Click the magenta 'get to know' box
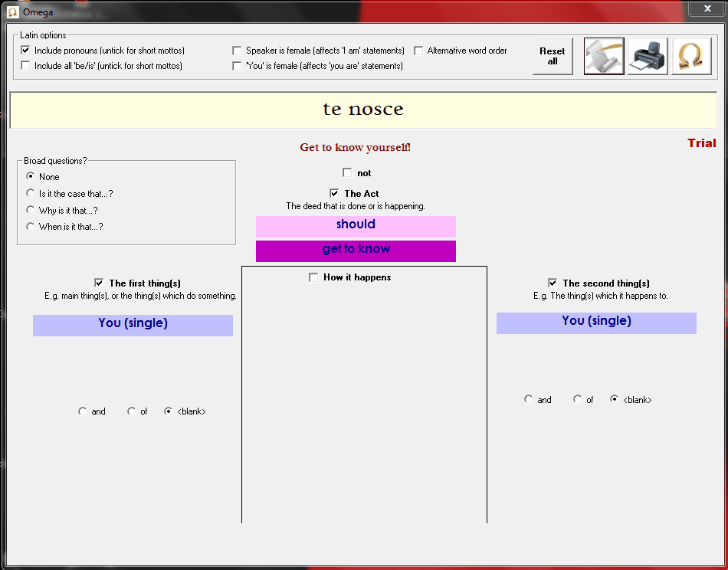Screen dimensions: 728x570 pos(356,251)
